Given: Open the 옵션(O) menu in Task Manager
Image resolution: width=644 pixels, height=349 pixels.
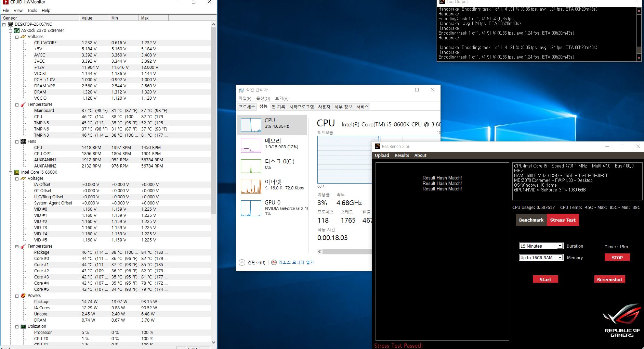Looking at the screenshot, I should 263,99.
